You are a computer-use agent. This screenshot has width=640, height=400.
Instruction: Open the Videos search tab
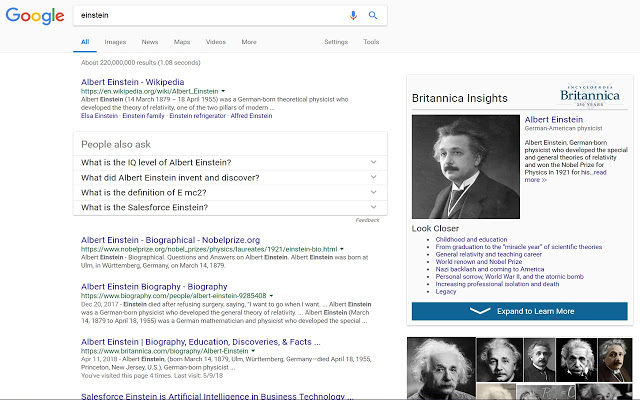(215, 42)
